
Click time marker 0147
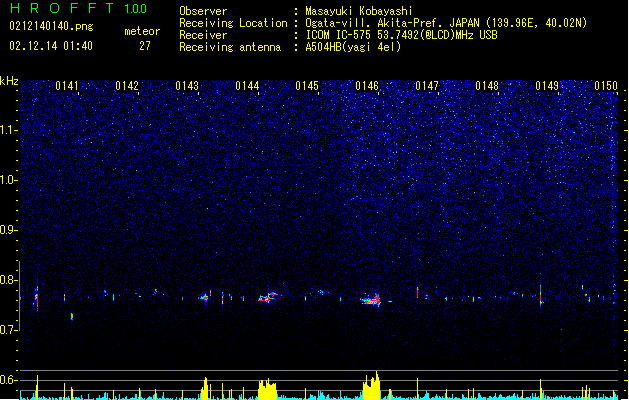[427, 86]
